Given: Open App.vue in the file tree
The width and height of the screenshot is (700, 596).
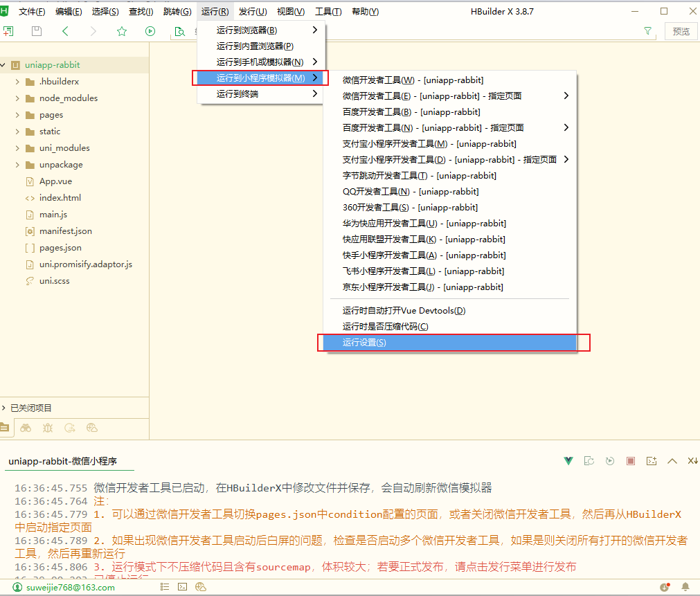Looking at the screenshot, I should [x=55, y=181].
